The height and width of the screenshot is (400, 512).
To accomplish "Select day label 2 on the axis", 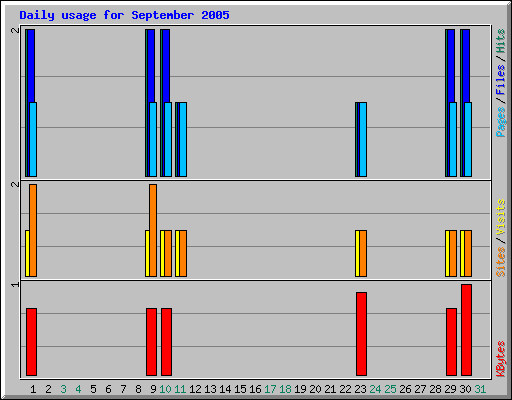I will pos(48,389).
